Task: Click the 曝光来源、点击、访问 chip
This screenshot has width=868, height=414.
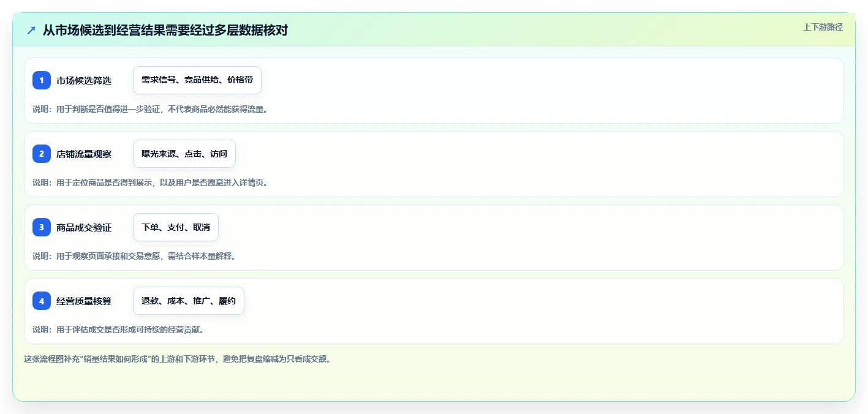Action: tap(184, 154)
